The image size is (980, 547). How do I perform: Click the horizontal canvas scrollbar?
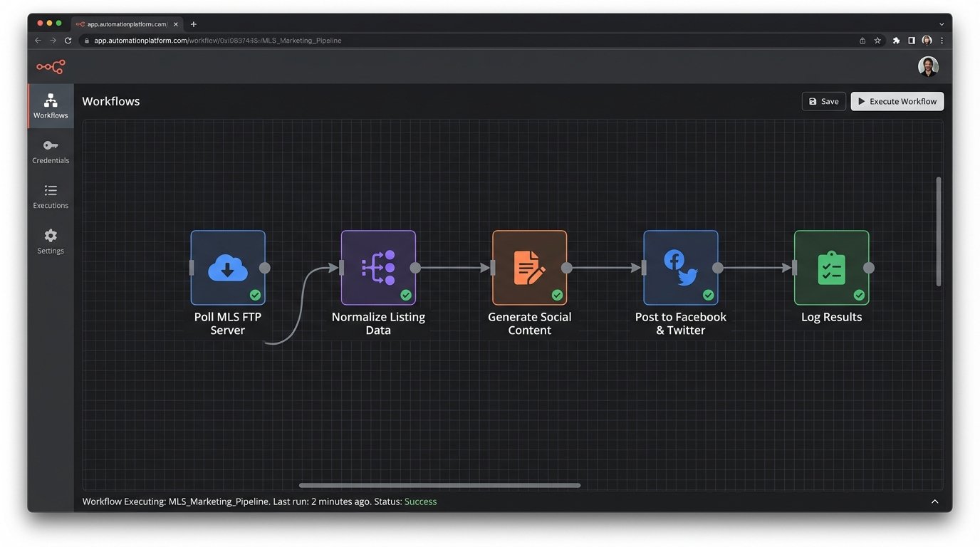(x=439, y=486)
